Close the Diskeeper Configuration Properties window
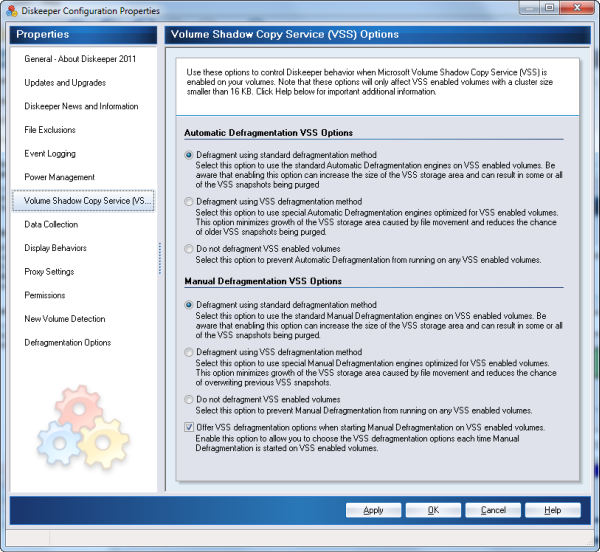The image size is (600, 552). tap(577, 8)
